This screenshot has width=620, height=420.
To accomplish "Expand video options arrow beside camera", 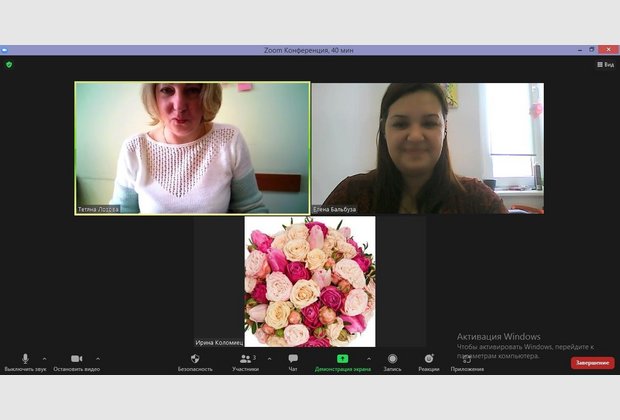I will pyautogui.click(x=97, y=358).
